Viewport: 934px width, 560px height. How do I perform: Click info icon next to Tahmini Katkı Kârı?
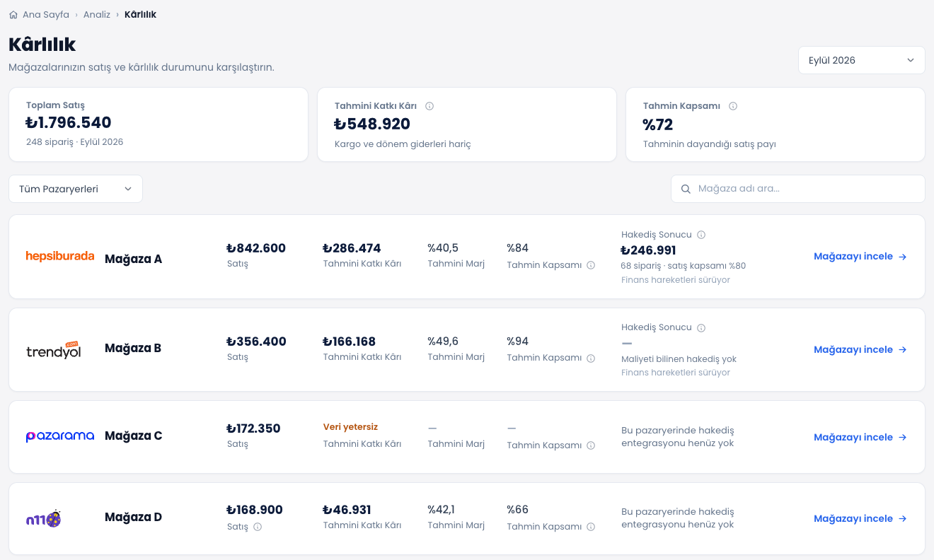tap(429, 106)
